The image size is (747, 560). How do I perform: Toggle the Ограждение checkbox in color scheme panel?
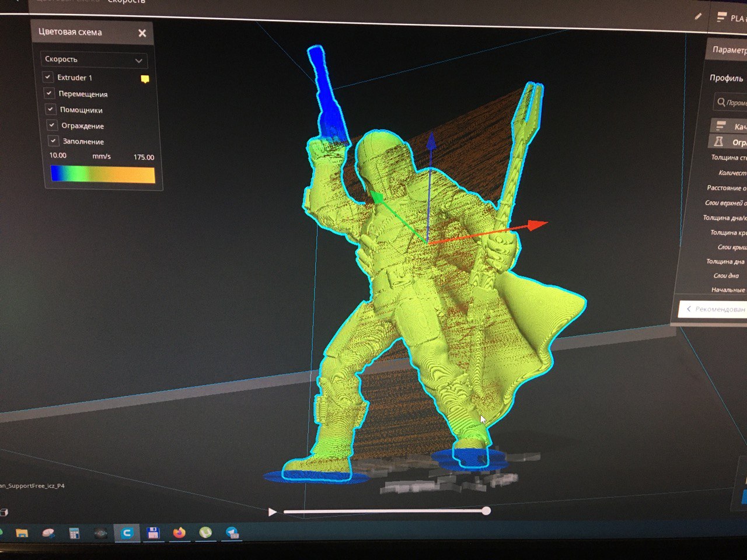pyautogui.click(x=51, y=124)
